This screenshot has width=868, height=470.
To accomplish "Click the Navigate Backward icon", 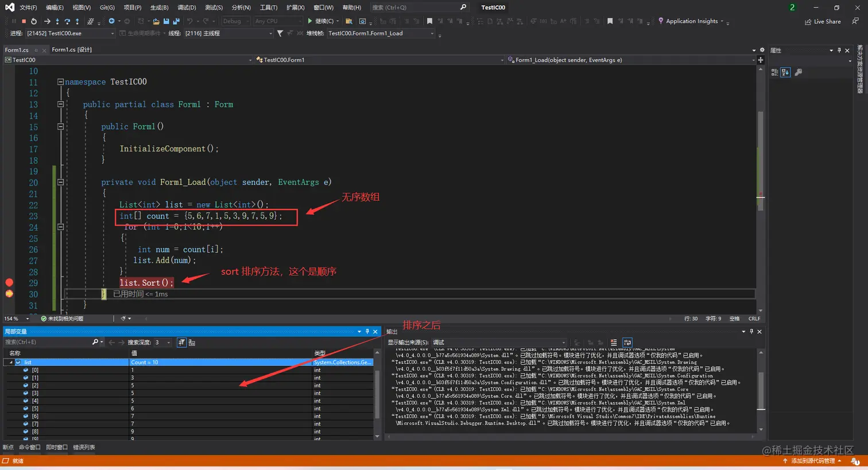I will (111, 21).
